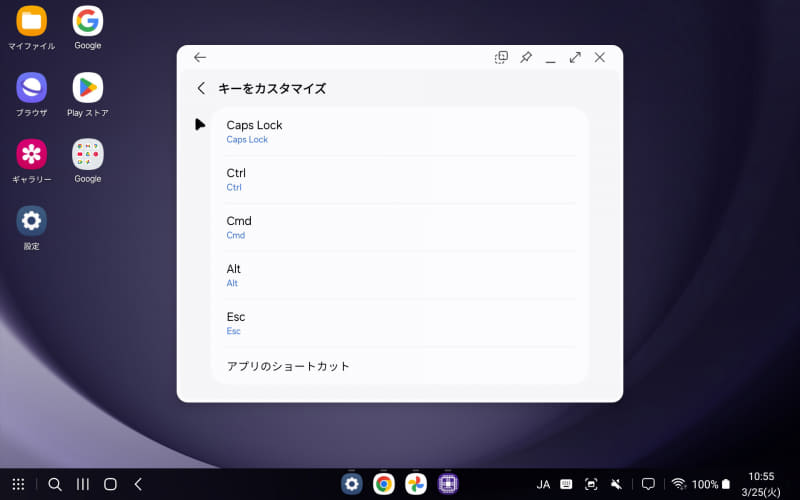Viewport: 800px width, 500px height.
Task: Maximize the settings window with the expand arrows
Action: (575, 58)
